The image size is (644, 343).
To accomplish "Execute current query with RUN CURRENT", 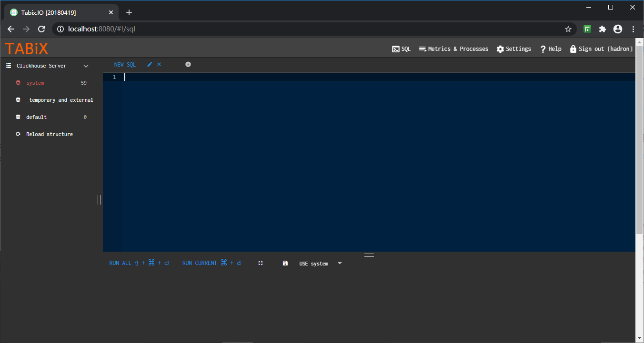I will pos(199,263).
